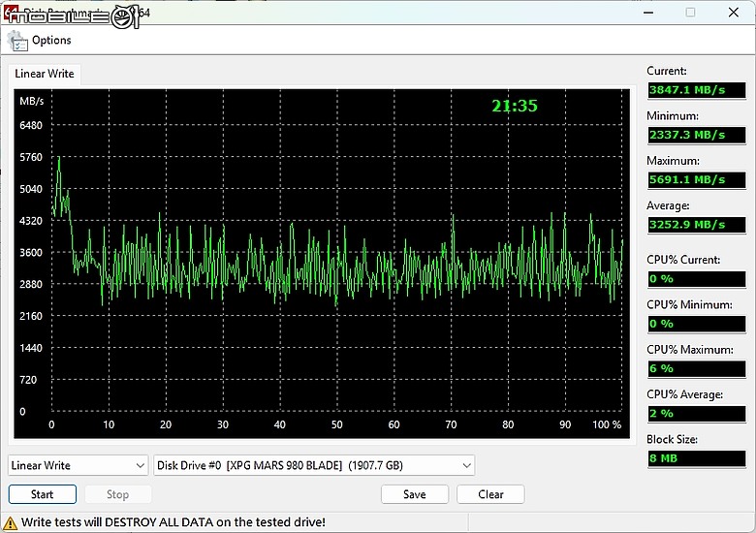Viewport: 756px width, 533px height.
Task: Click the MB/s axis label in graph
Action: [x=32, y=101]
